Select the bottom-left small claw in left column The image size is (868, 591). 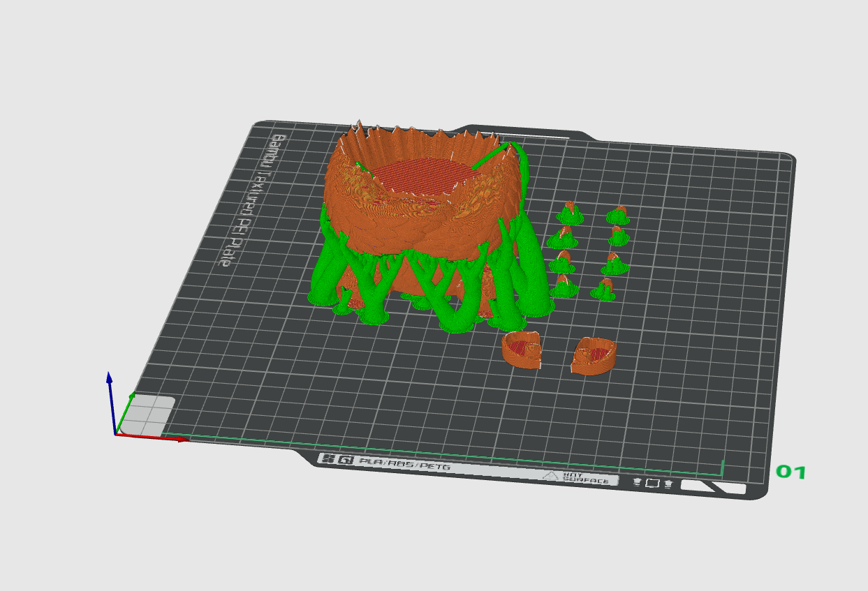[563, 286]
